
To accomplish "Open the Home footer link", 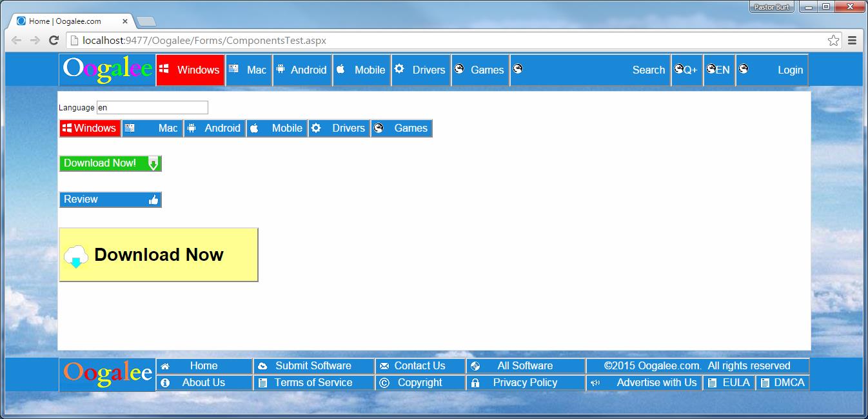I will coord(204,366).
